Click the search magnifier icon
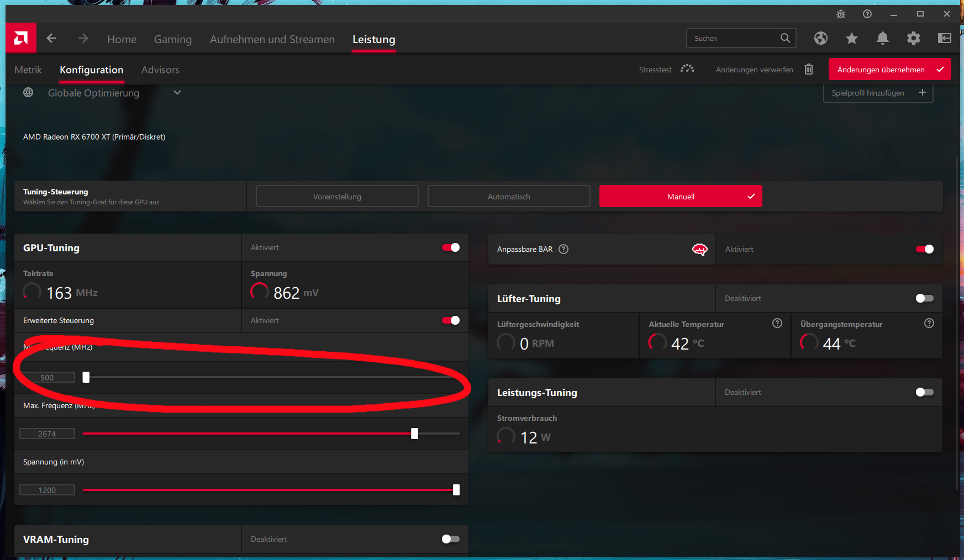Screen dimensions: 964x560 coord(785,38)
